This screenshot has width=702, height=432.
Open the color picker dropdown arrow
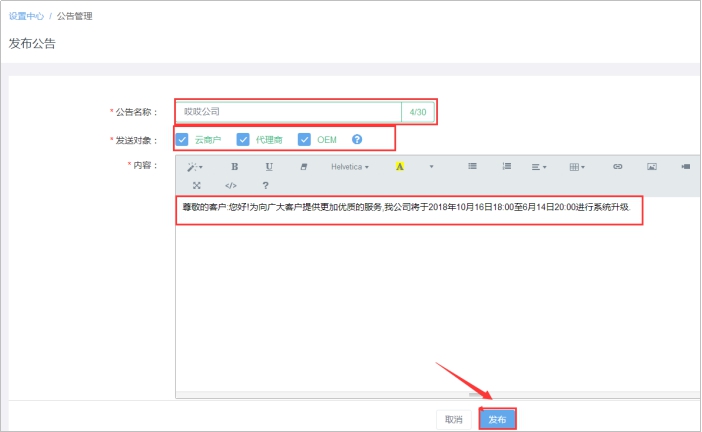click(431, 167)
